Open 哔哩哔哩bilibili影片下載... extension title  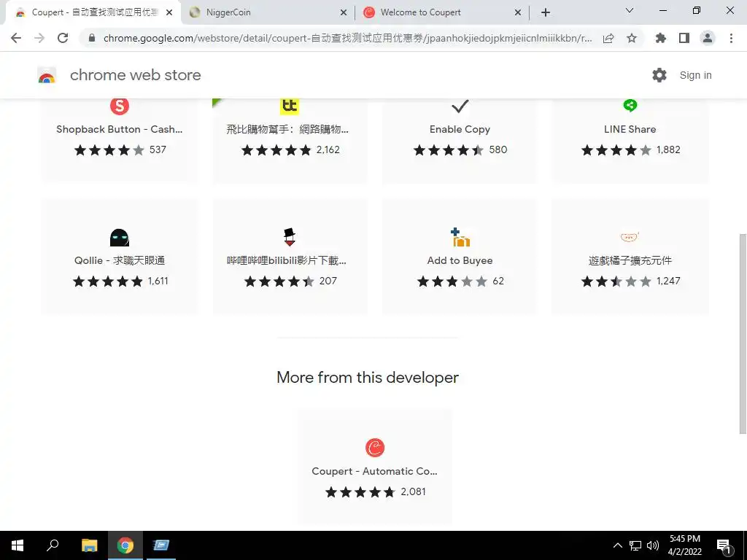[287, 260]
